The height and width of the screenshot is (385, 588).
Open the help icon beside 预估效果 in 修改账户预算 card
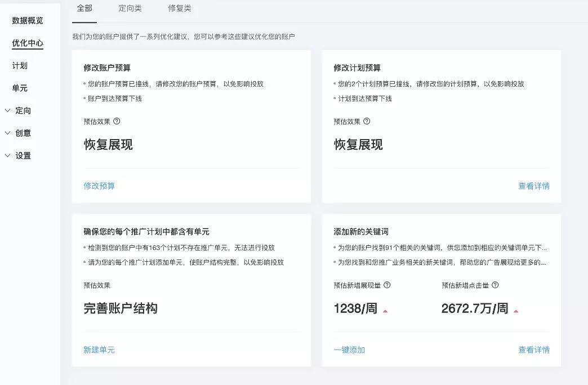point(118,121)
